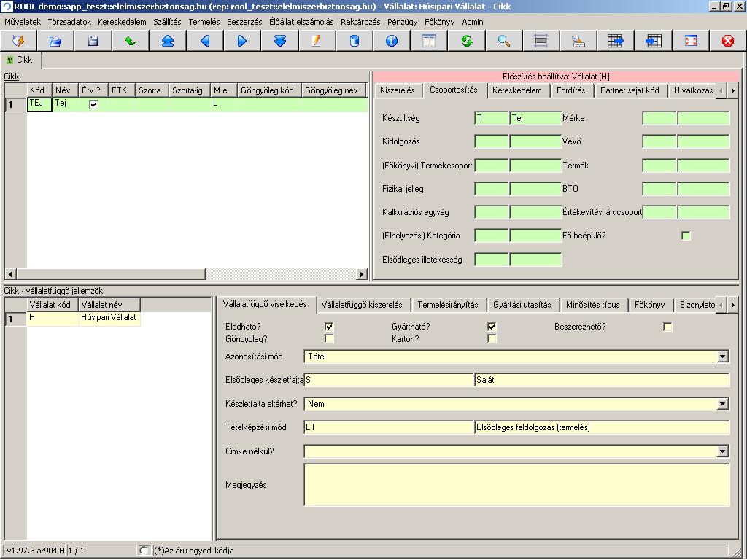Switch to the Partner saját kód tab
Screen dimensions: 747x560
[630, 90]
